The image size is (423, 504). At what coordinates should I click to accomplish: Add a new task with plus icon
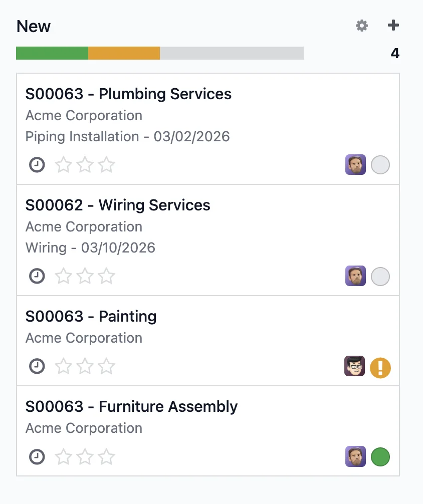(393, 25)
